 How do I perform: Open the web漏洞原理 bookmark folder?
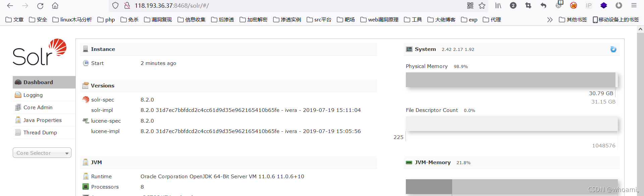[x=379, y=20]
